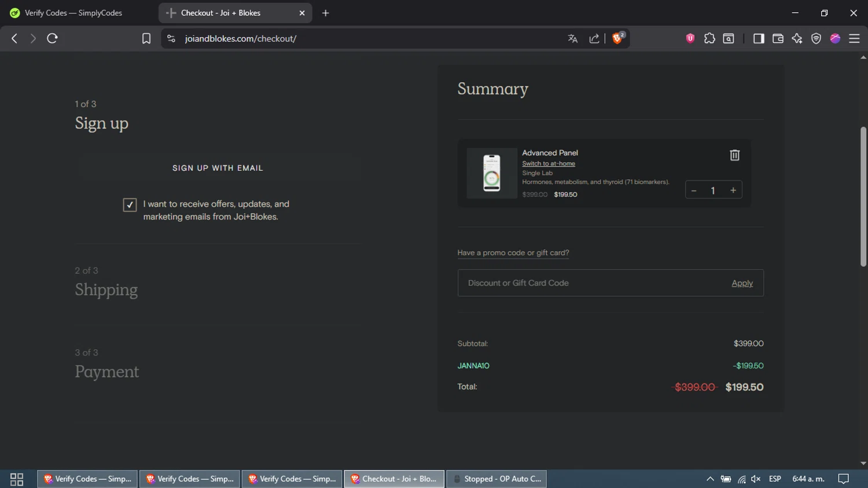Click the muted volume tray icon

click(756, 479)
